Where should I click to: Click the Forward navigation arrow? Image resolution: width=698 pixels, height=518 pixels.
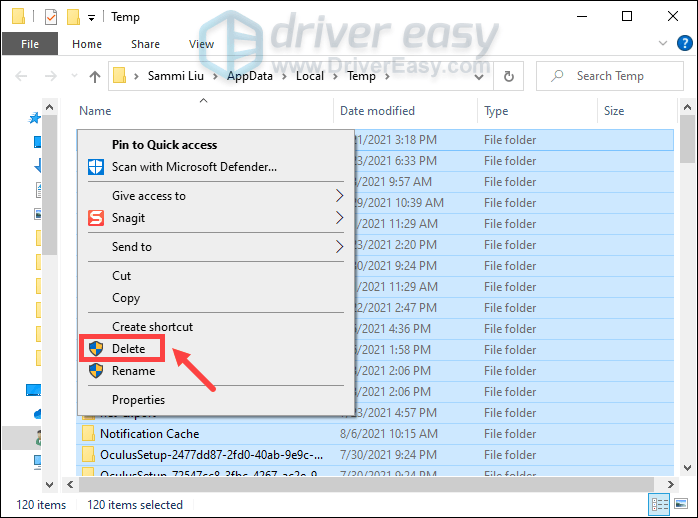(x=51, y=76)
